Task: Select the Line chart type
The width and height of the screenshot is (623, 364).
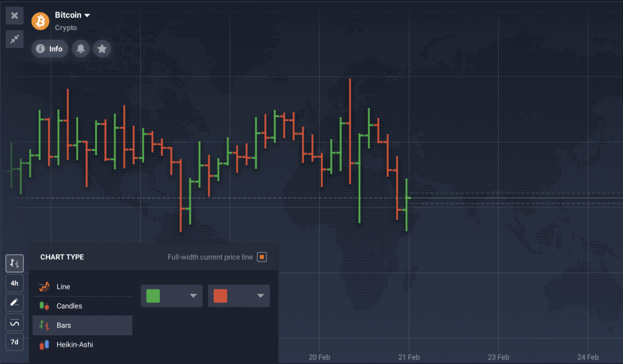Action: 82,287
